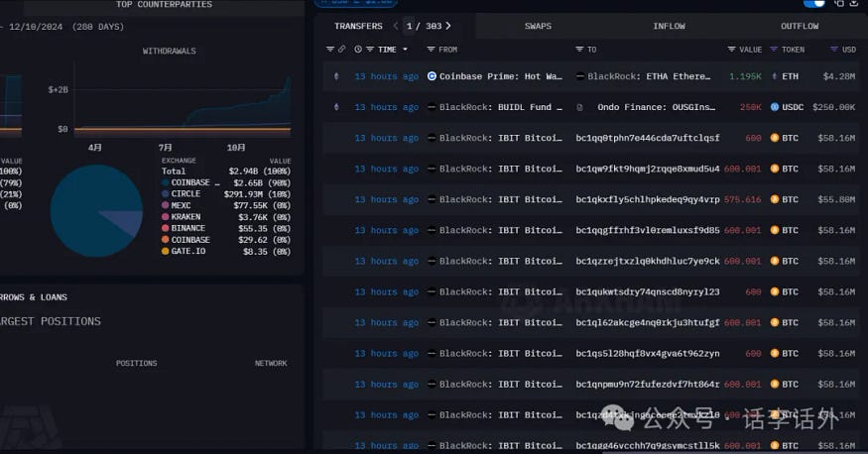Click BlackRock logo beside BUIDL Fund sender
This screenshot has width=868, height=454.
click(432, 107)
